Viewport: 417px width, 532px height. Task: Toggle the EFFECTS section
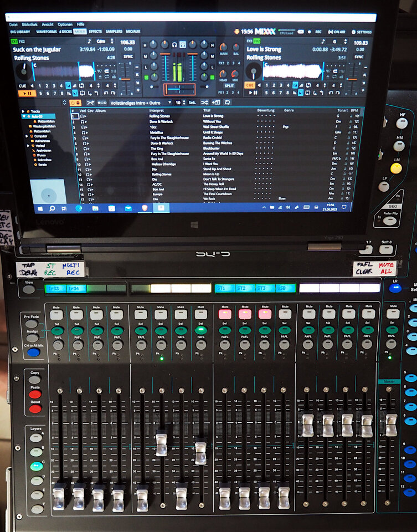pos(95,32)
